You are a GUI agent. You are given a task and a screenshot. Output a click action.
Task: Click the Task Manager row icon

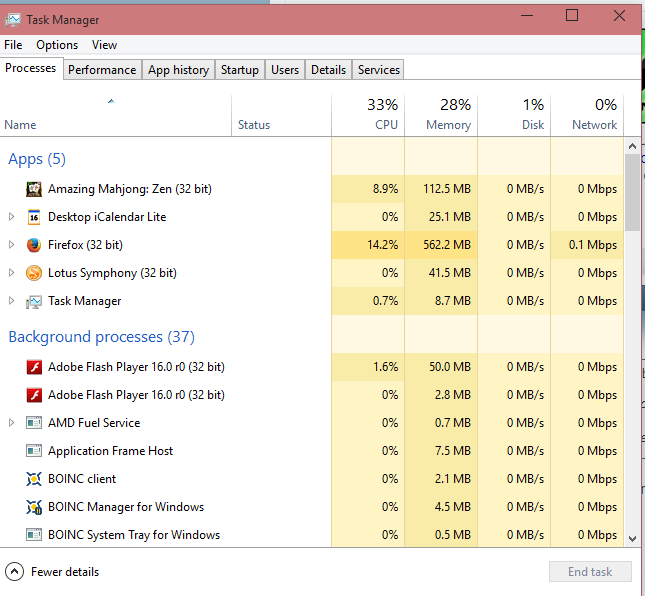(34, 301)
